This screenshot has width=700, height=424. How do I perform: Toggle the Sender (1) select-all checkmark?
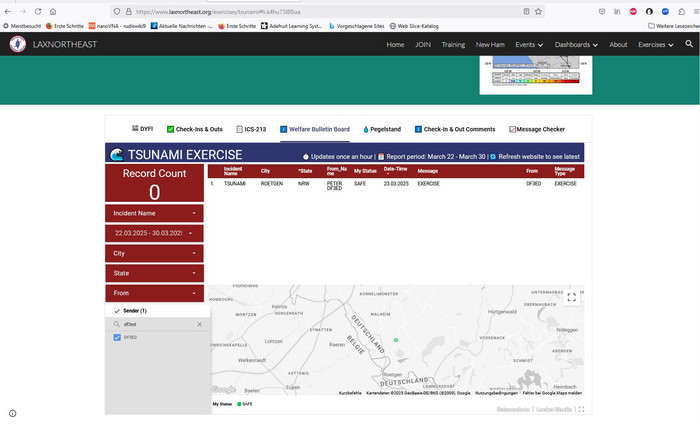(x=117, y=311)
